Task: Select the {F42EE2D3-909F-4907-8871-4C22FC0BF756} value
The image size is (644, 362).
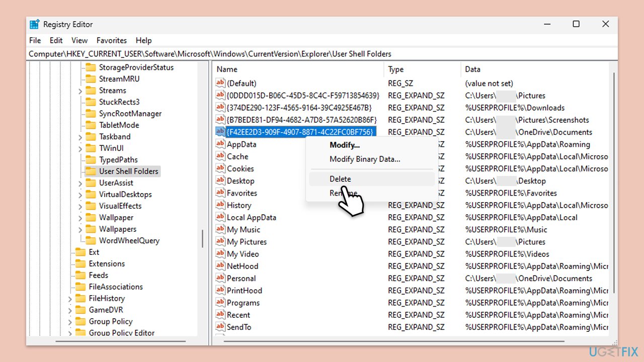Action: pyautogui.click(x=300, y=132)
